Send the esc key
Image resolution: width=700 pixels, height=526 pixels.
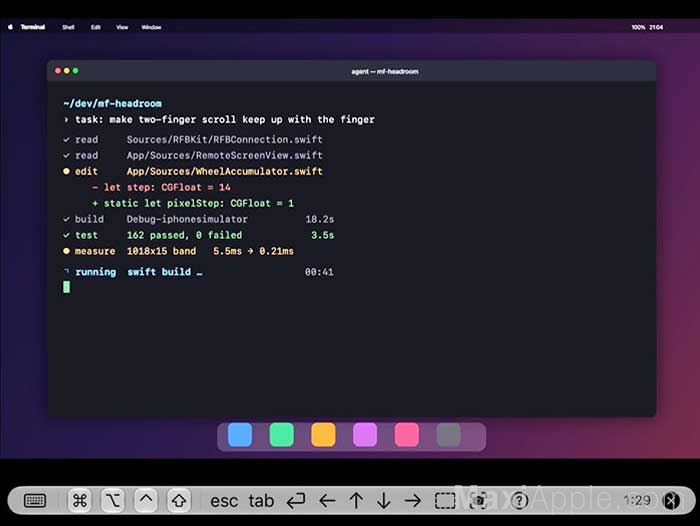224,501
